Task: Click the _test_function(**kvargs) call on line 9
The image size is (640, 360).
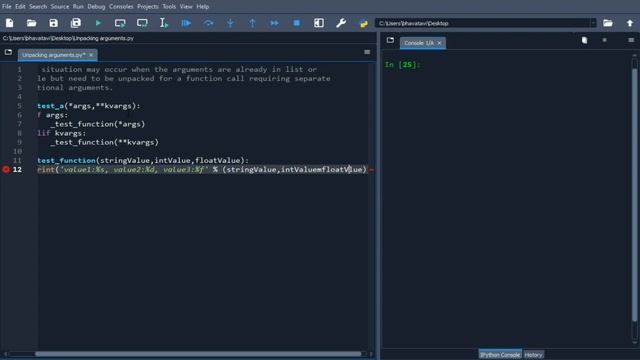Action: pyautogui.click(x=104, y=142)
